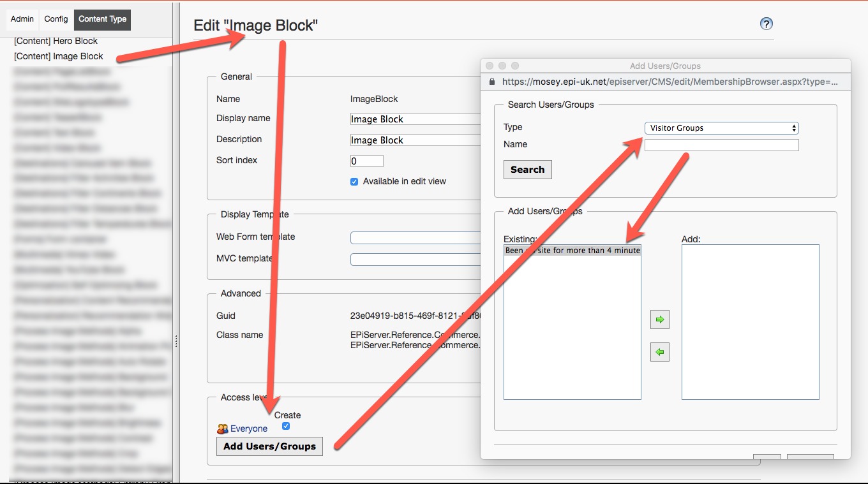Screen dimensions: 868x484
Task: Click the Everyone group icon
Action: pyautogui.click(x=223, y=429)
